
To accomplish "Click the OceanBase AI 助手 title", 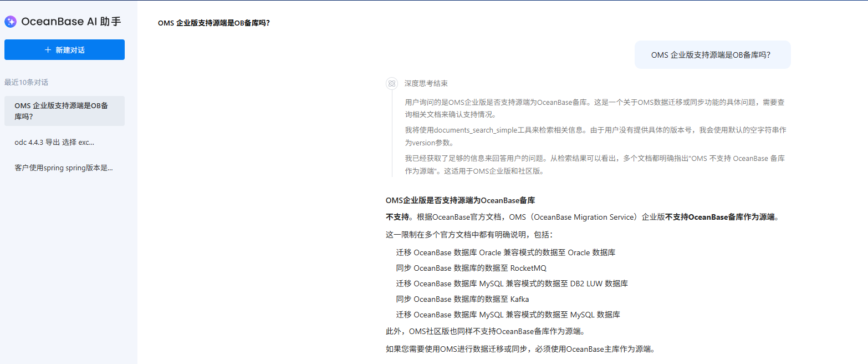I will (x=71, y=22).
